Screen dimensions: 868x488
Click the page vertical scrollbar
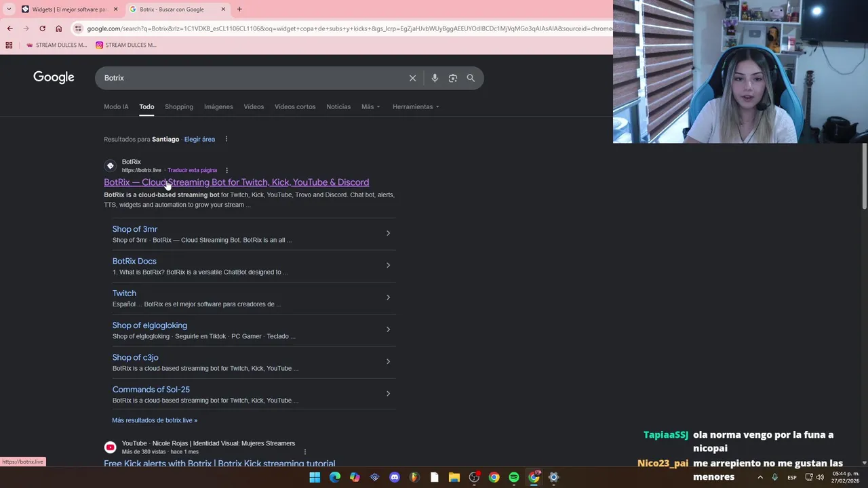[865, 178]
